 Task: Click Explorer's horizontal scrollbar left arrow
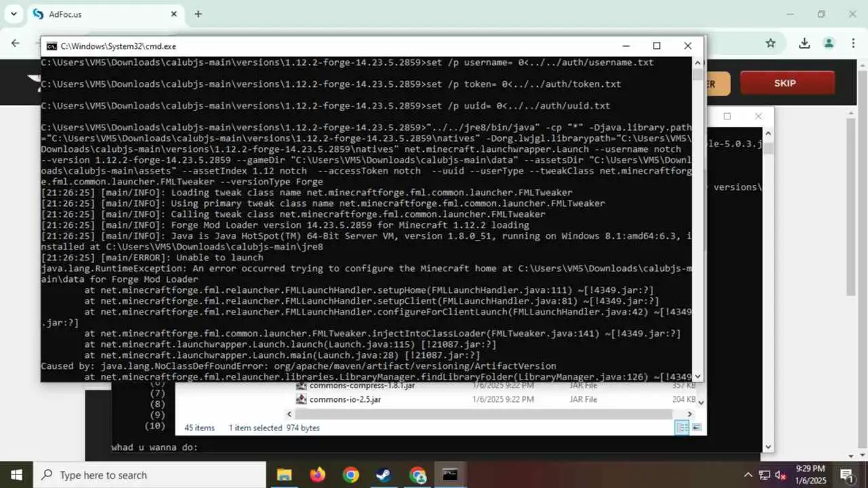coord(290,414)
